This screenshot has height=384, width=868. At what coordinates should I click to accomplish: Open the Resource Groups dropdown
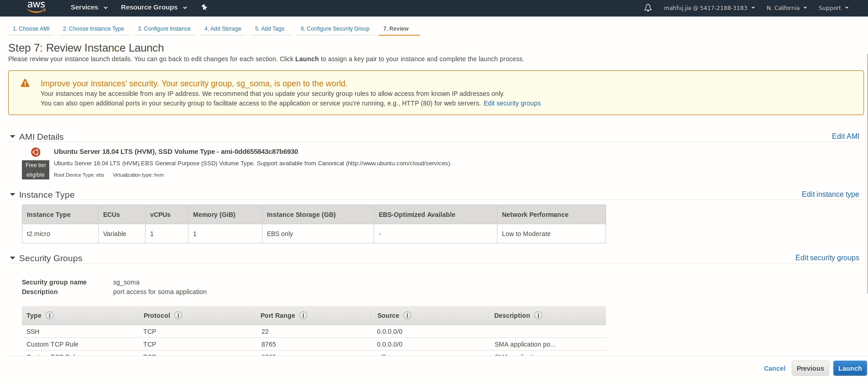(x=154, y=7)
